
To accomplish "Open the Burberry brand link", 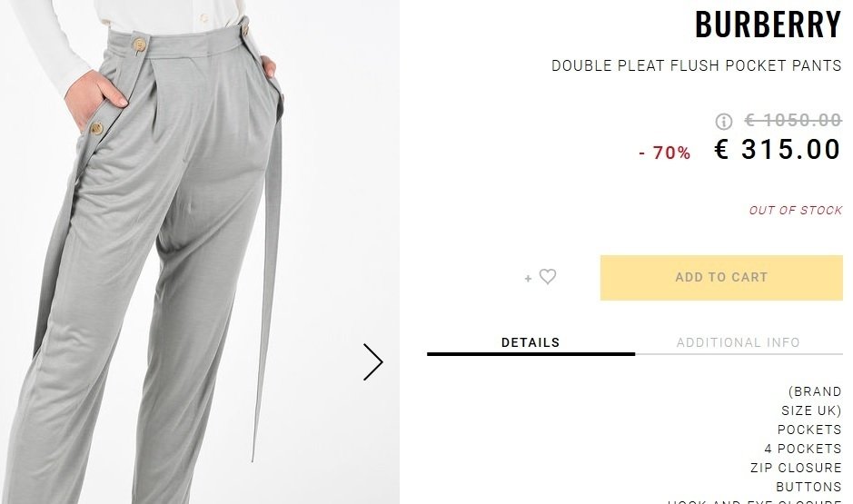I will click(769, 24).
